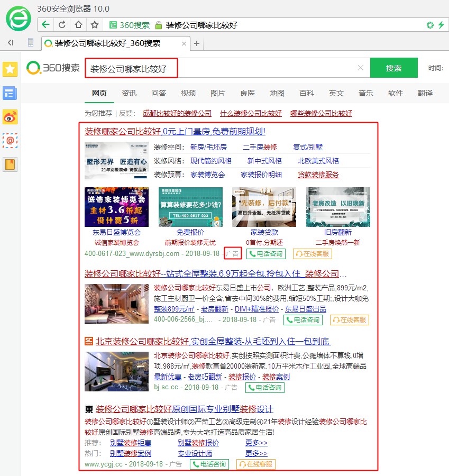Select the 网页 search tab
This screenshot has height=476, width=449.
pos(99,93)
